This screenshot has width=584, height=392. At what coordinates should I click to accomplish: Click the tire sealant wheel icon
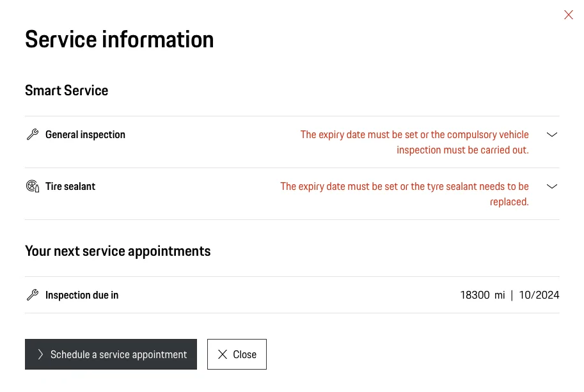coord(33,186)
